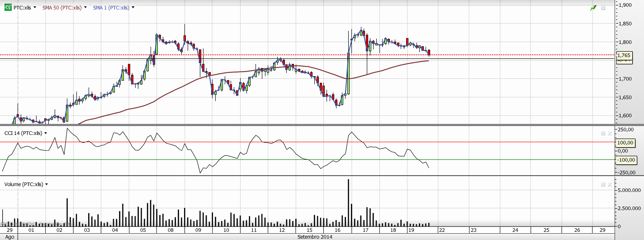Click the tallest volume bar on 16
This screenshot has height=240, width=644.
pyautogui.click(x=348, y=203)
